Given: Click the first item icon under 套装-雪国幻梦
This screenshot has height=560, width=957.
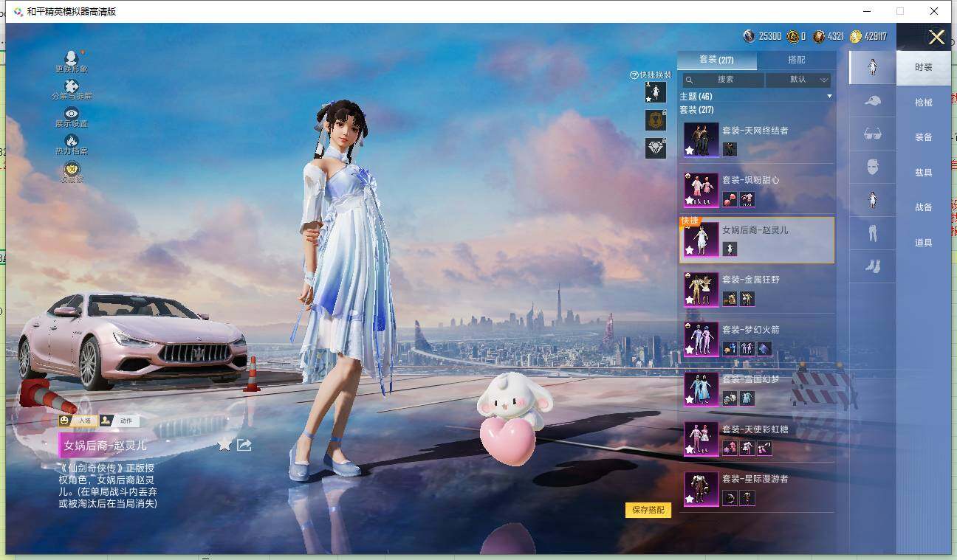Looking at the screenshot, I should pyautogui.click(x=730, y=398).
